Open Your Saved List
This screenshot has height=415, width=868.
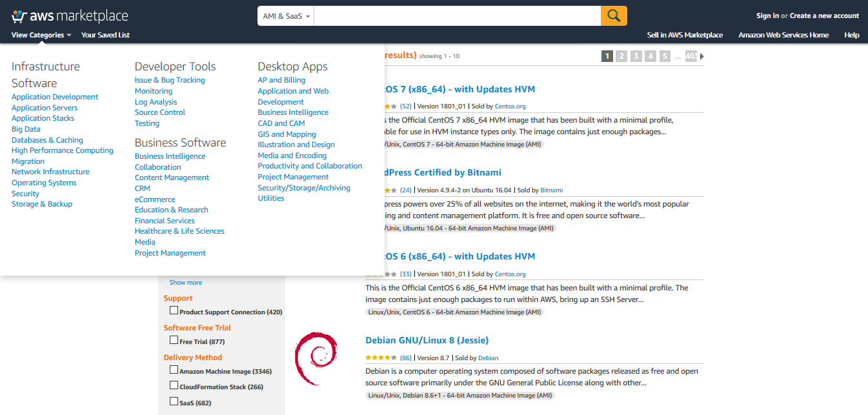pyautogui.click(x=105, y=35)
